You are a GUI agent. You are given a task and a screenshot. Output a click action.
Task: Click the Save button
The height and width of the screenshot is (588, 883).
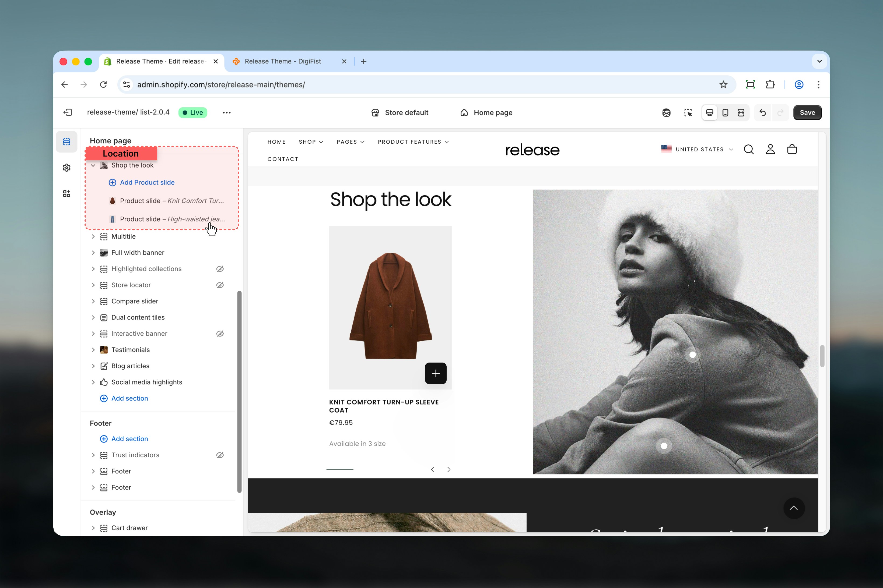pos(807,112)
